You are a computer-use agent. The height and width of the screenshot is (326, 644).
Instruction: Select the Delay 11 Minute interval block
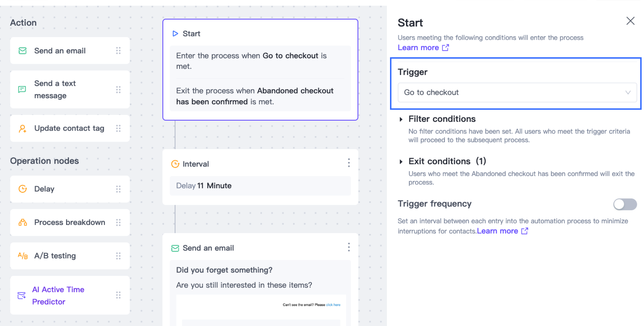pos(260,186)
